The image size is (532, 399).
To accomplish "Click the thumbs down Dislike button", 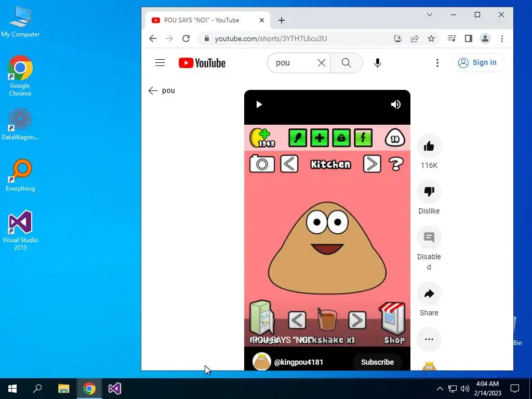I will pos(429,192).
